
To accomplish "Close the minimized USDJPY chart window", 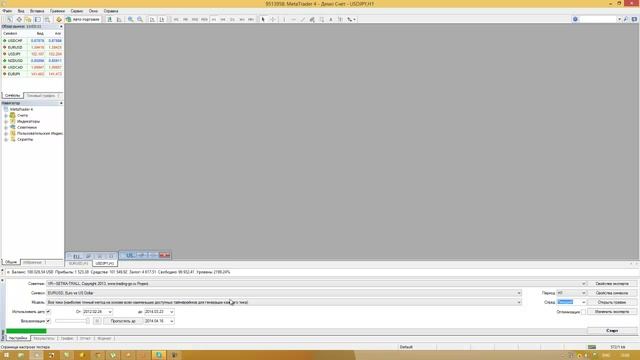I will click(x=164, y=256).
